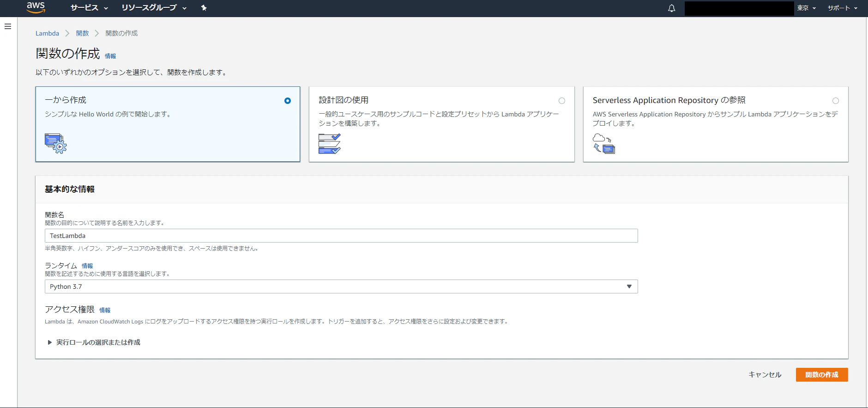This screenshot has height=408, width=868.
Task: Open the サポート dropdown menu
Action: click(x=842, y=8)
